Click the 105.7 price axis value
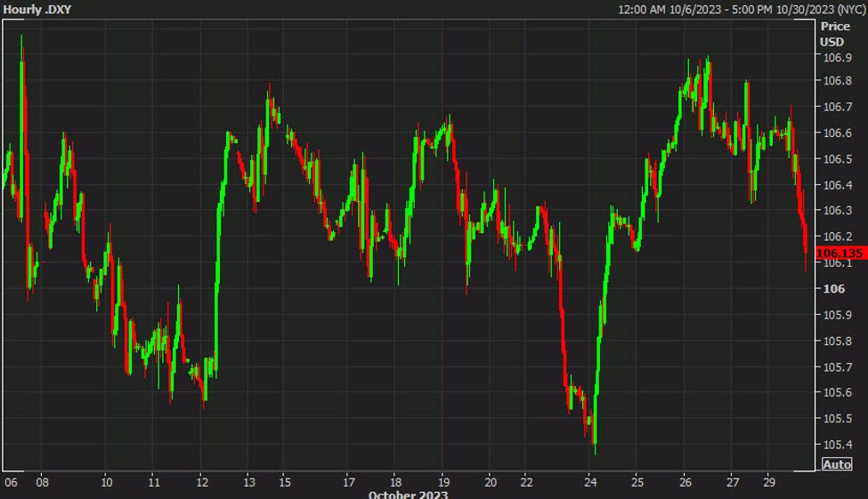Viewport: 868px width, 499px height. coord(837,366)
